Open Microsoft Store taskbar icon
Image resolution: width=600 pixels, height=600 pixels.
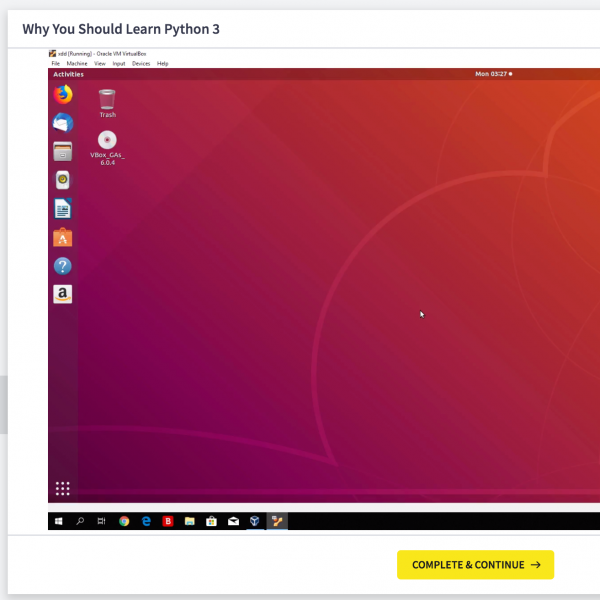click(211, 521)
